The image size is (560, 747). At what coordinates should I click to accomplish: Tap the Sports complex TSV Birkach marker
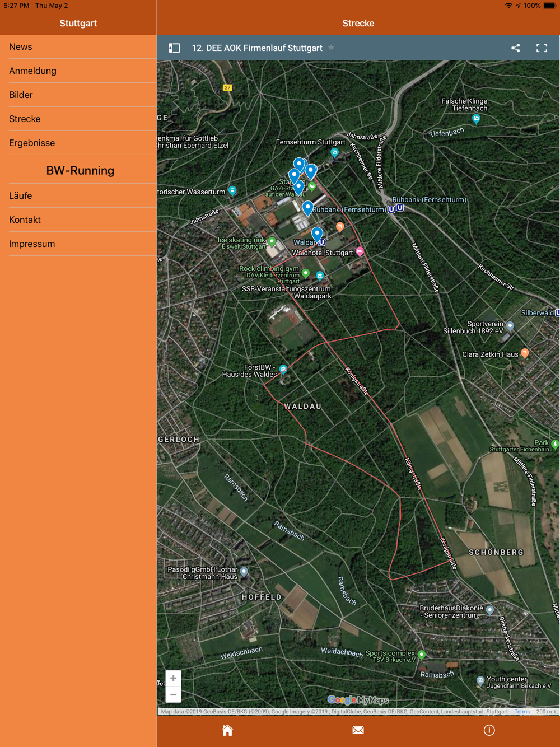(x=422, y=655)
